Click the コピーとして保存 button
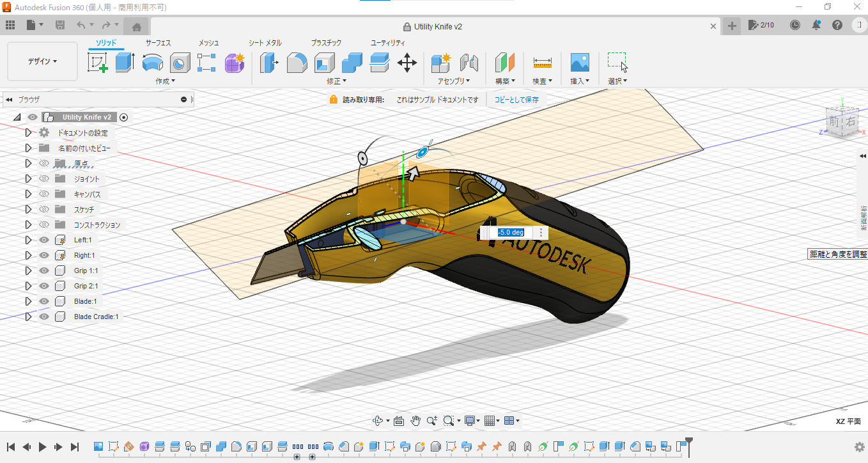Screen dimensions: 868x463 click(x=516, y=100)
